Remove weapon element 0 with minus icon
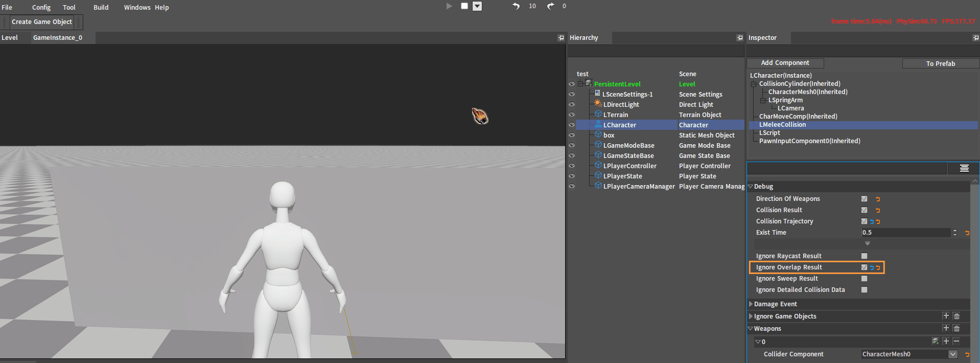 click(x=956, y=341)
